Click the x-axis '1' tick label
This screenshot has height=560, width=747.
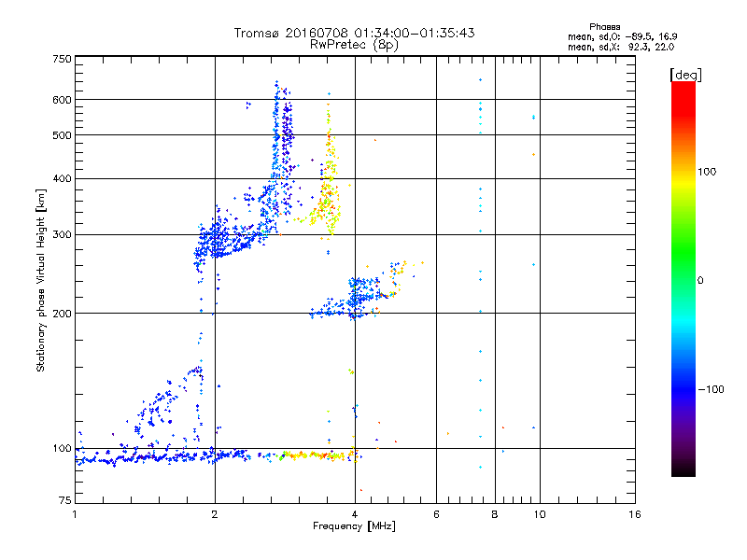pyautogui.click(x=75, y=514)
